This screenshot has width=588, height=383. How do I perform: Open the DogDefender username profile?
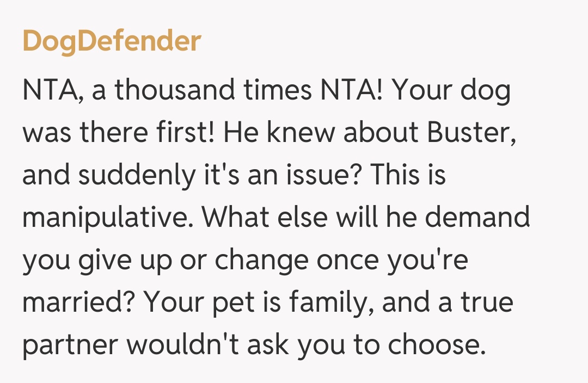[112, 41]
